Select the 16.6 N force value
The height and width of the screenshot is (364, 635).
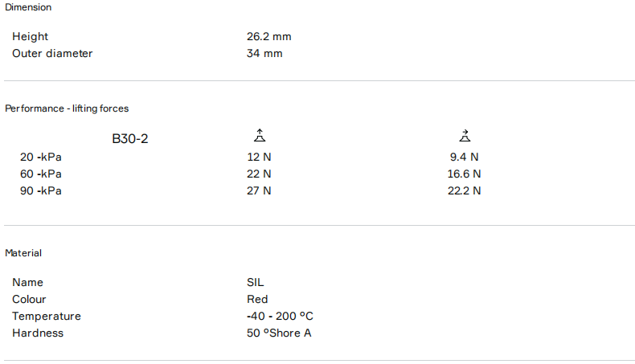coord(464,174)
